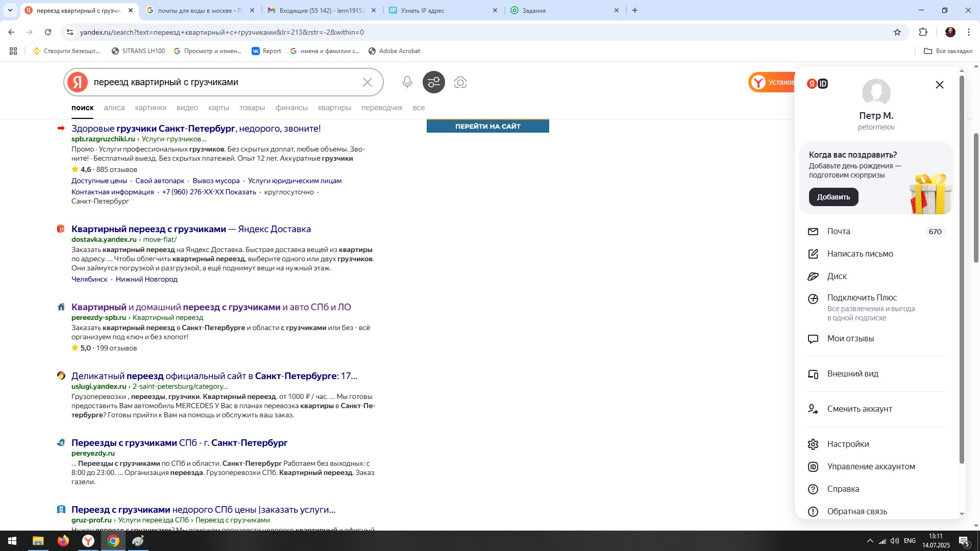Close the Yandex ID account panel
This screenshot has height=551, width=980.
[x=940, y=85]
